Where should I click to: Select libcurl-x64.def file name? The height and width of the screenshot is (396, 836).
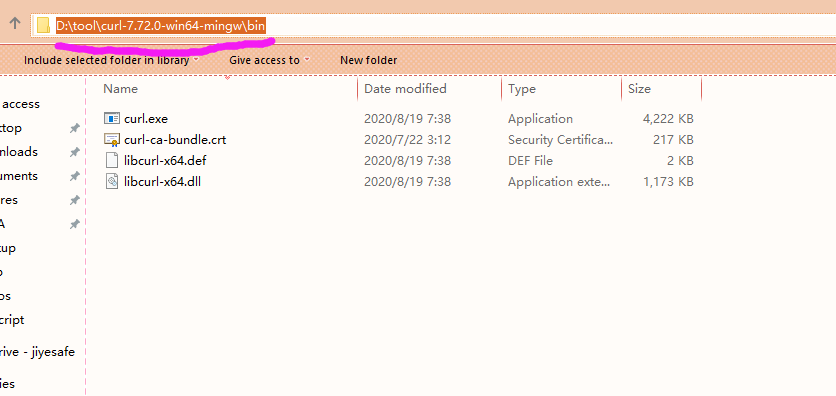pos(165,160)
